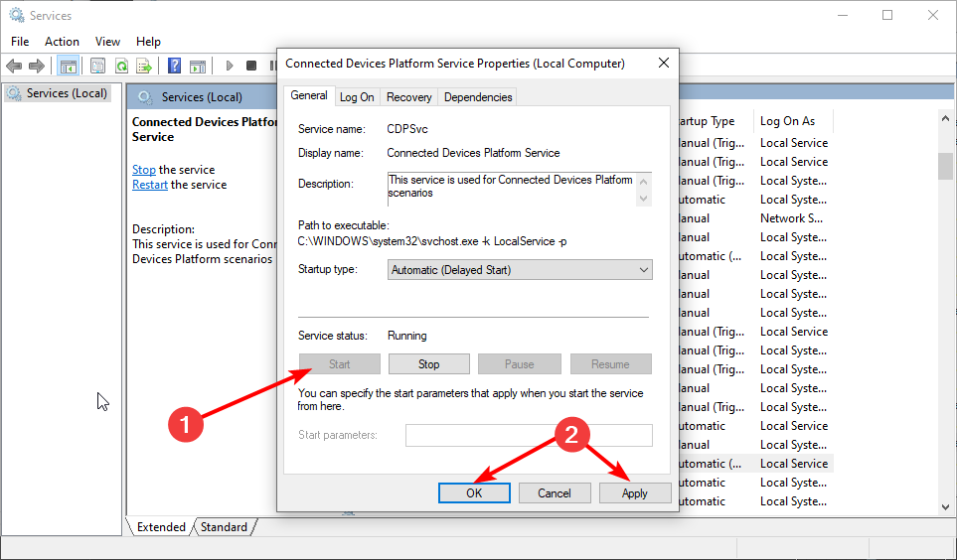Screen dimensions: 957x560
Task: Open the File menu
Action: click(x=20, y=42)
